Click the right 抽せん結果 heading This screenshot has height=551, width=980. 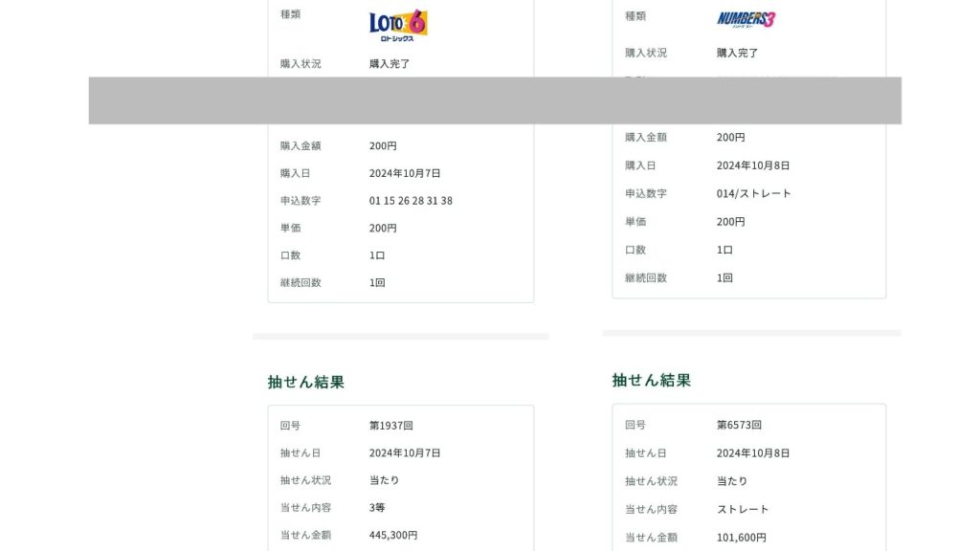(x=651, y=380)
